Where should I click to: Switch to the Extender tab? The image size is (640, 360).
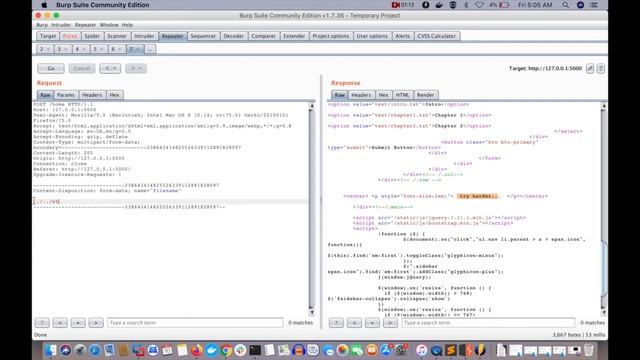click(x=294, y=36)
